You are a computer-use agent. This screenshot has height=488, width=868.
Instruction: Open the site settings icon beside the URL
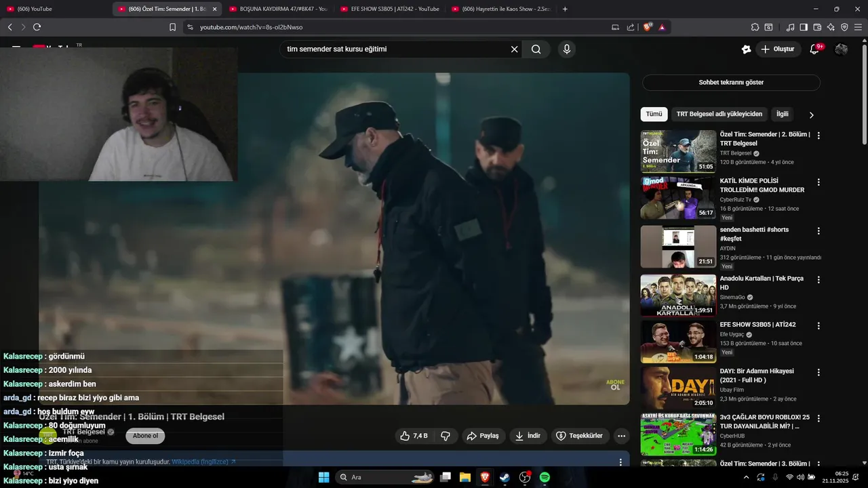[190, 27]
